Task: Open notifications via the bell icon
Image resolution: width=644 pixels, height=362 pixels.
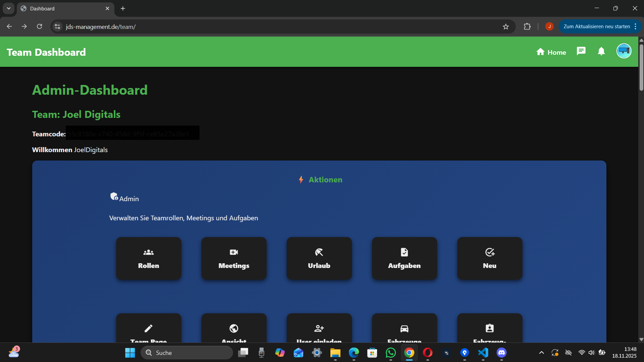Action: pos(601,51)
